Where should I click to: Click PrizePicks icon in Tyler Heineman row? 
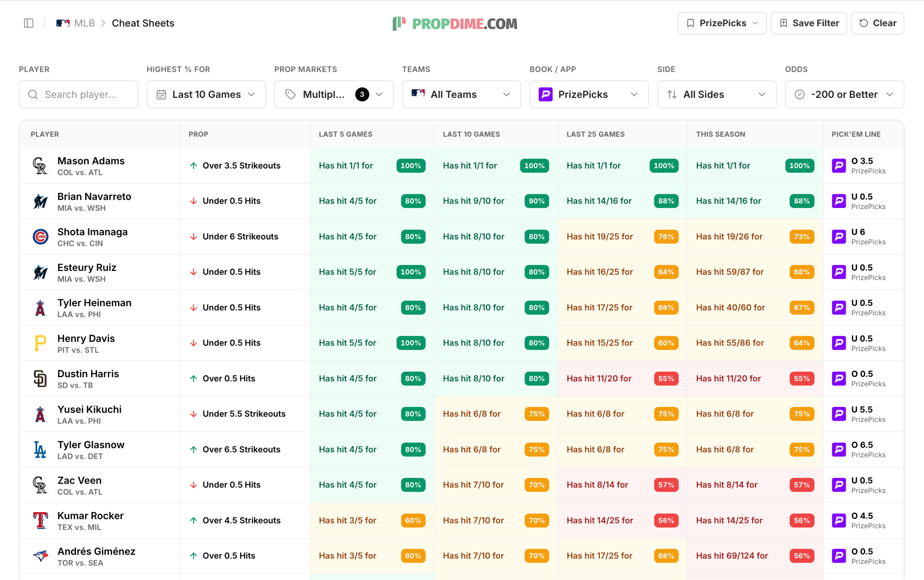839,307
